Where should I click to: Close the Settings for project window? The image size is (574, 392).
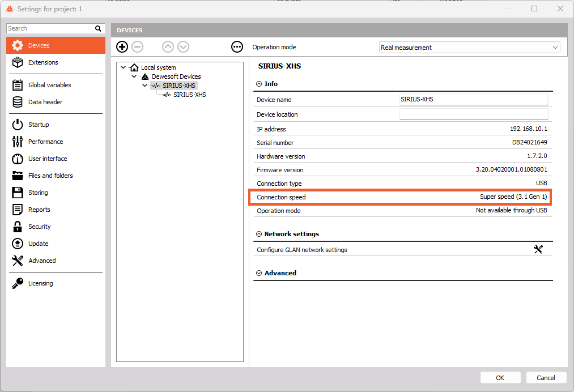560,8
